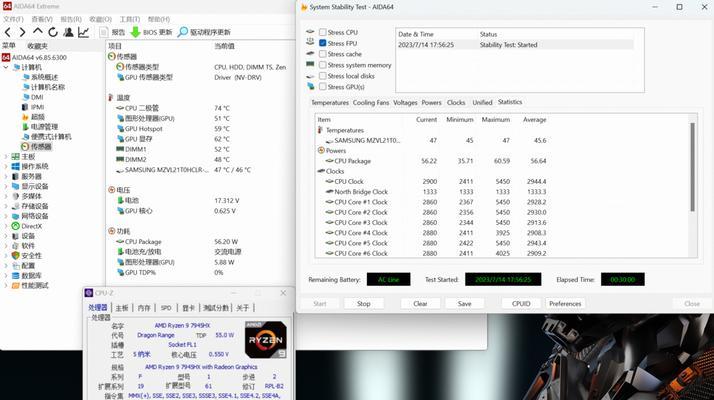Screen dimensions: 714x400
Task: Select 电源管理 power management item
Action: 40,127
